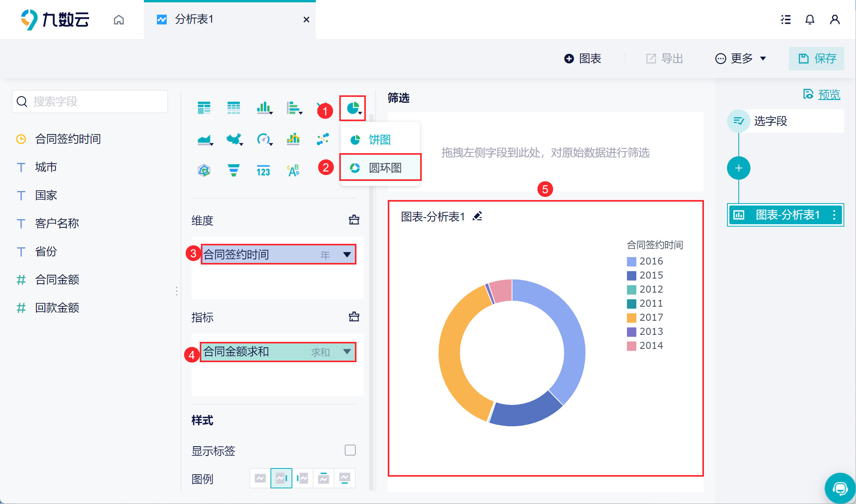Hide the legend with first option
The image size is (856, 504).
pyautogui.click(x=260, y=478)
